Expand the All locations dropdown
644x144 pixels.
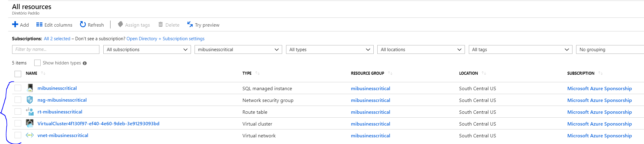click(421, 50)
